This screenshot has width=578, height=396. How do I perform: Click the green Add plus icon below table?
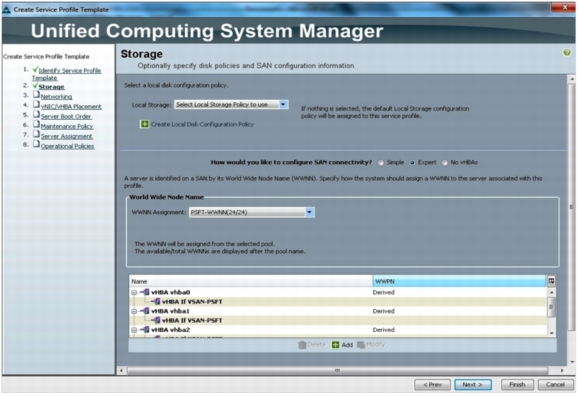[x=335, y=345]
